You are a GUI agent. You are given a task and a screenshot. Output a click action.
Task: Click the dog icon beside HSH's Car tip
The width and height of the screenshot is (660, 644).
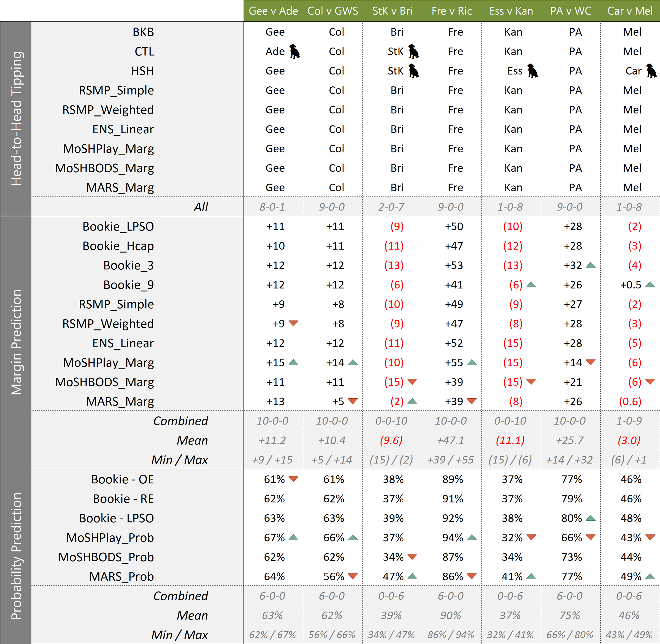click(x=651, y=71)
